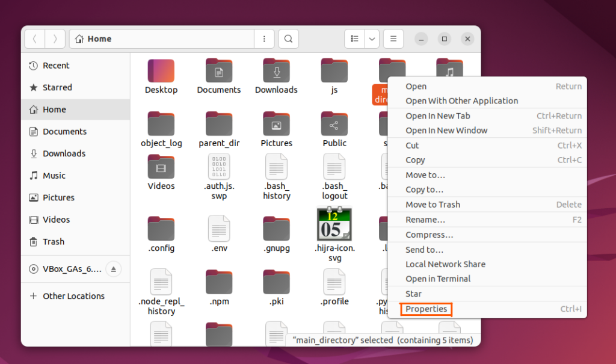
Task: Eject the VBox_GAs_6 drive
Action: click(x=113, y=269)
